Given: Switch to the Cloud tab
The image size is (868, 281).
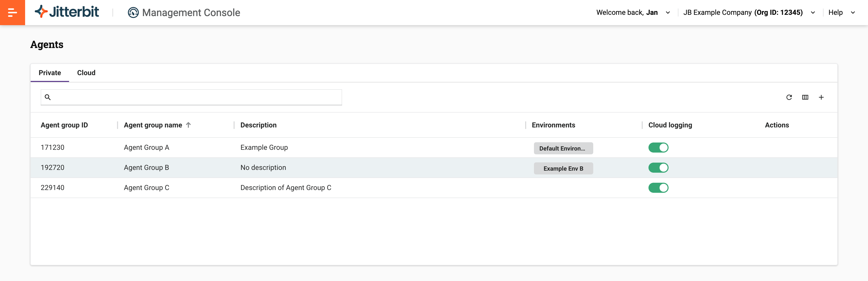Looking at the screenshot, I should click(86, 73).
